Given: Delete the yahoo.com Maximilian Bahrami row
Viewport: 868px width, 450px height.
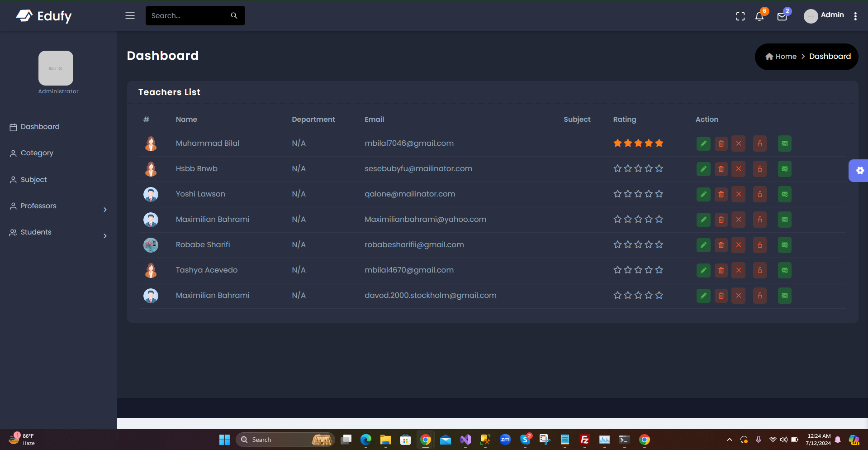Looking at the screenshot, I should [721, 220].
